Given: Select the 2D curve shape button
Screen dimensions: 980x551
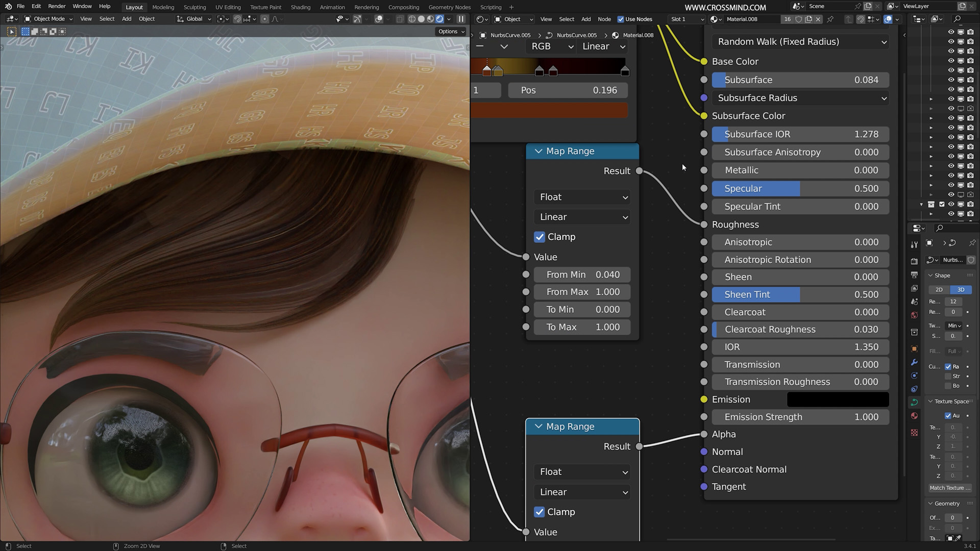Looking at the screenshot, I should click(939, 289).
